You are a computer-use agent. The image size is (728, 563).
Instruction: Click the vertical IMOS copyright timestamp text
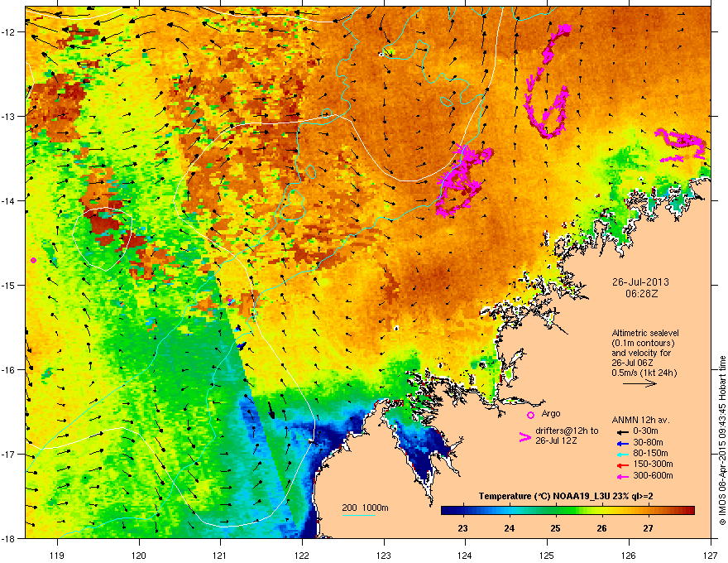pos(722,440)
